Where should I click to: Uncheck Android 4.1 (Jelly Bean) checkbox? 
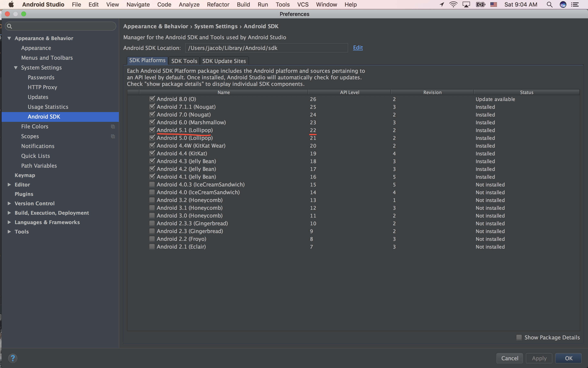tap(152, 177)
